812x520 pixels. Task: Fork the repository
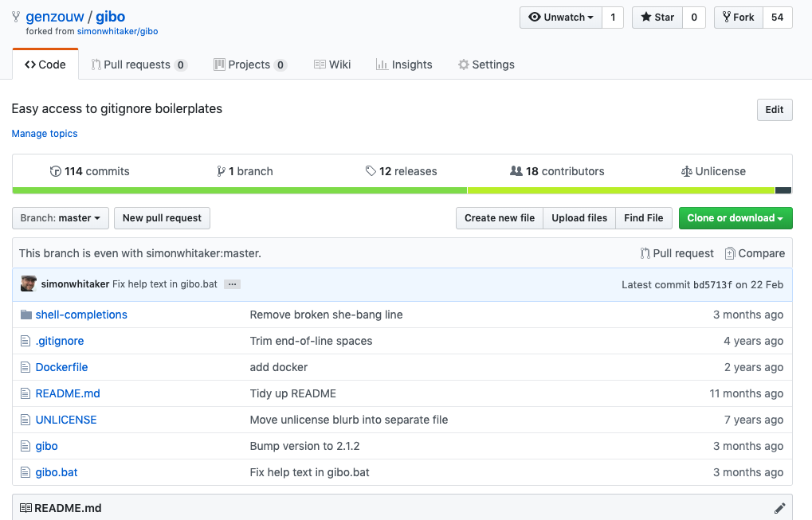pos(739,17)
